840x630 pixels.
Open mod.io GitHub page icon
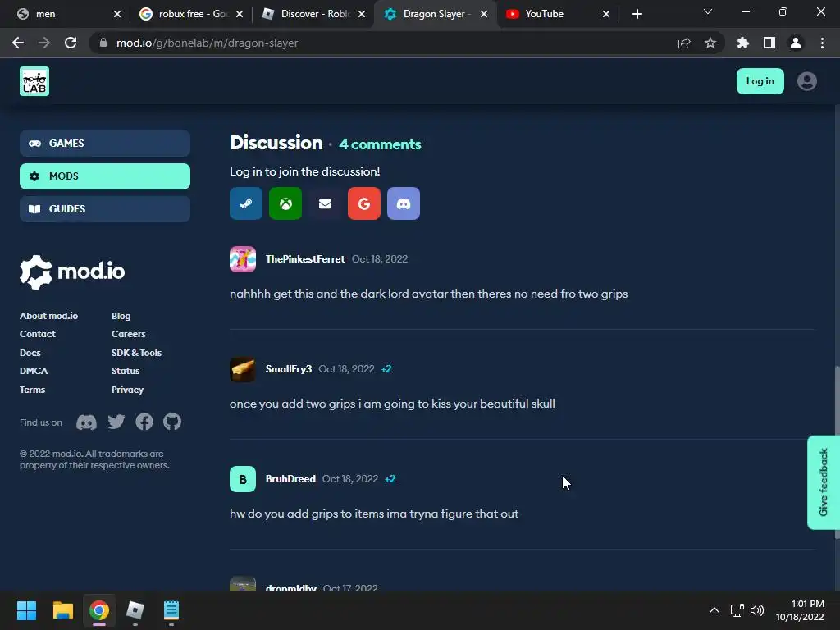(x=172, y=422)
